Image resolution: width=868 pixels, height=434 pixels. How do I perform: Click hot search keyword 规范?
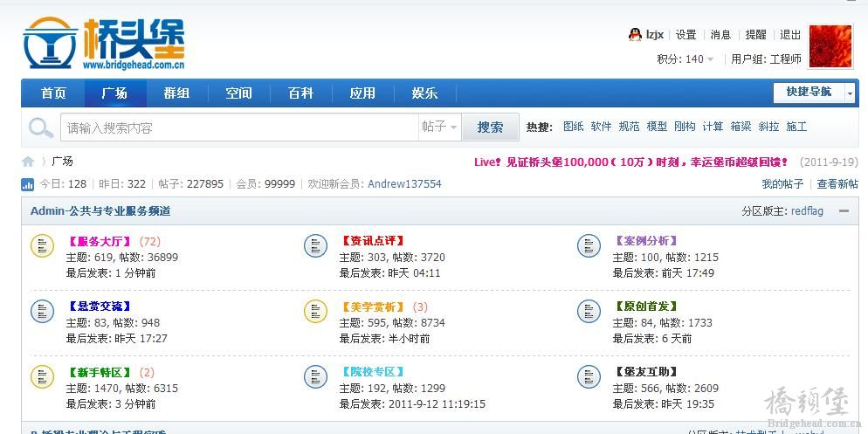[x=630, y=127]
